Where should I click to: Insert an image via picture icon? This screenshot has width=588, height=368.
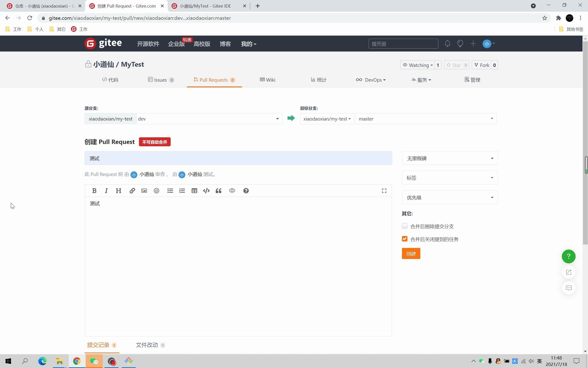tap(144, 191)
